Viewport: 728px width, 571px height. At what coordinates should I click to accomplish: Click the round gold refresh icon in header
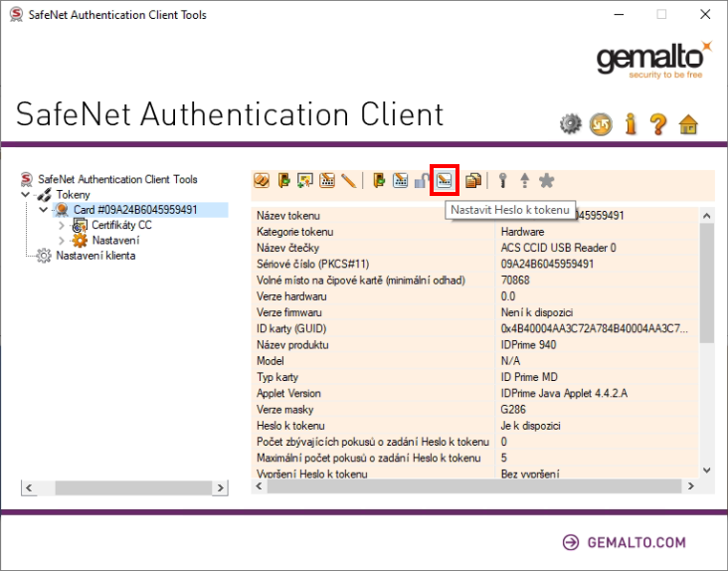[601, 124]
